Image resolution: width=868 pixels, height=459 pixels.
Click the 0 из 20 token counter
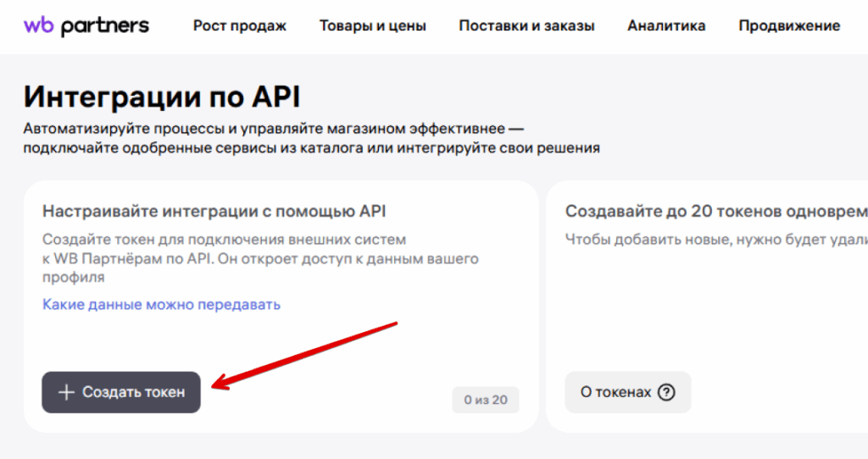486,400
